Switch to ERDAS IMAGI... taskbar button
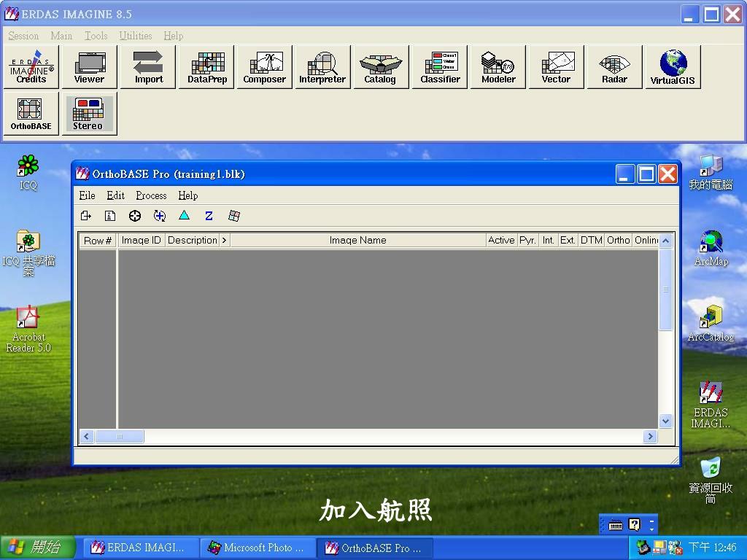 coord(141,548)
